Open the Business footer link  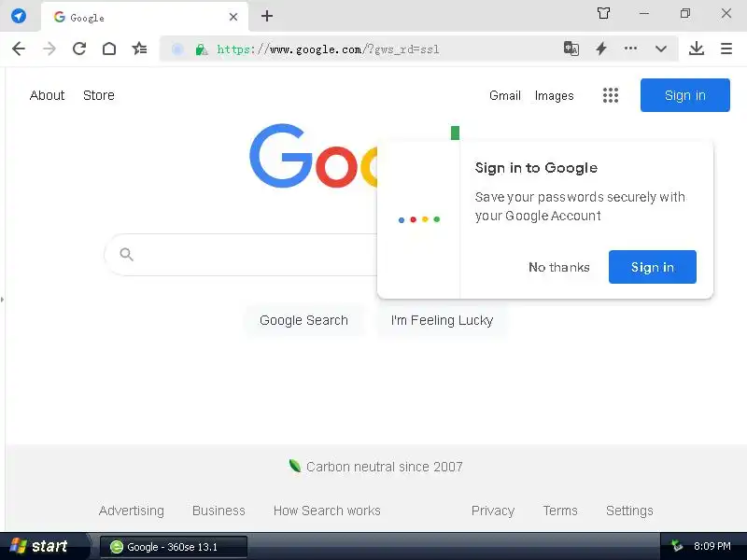pos(218,511)
